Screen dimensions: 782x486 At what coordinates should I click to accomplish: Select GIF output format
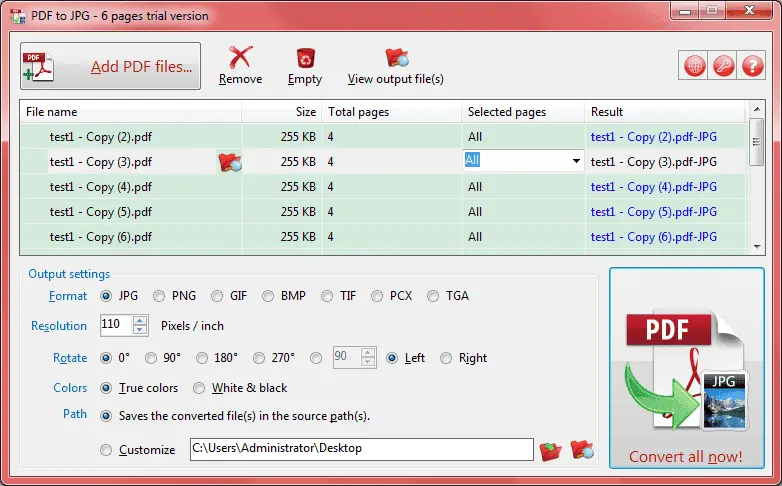[x=216, y=296]
